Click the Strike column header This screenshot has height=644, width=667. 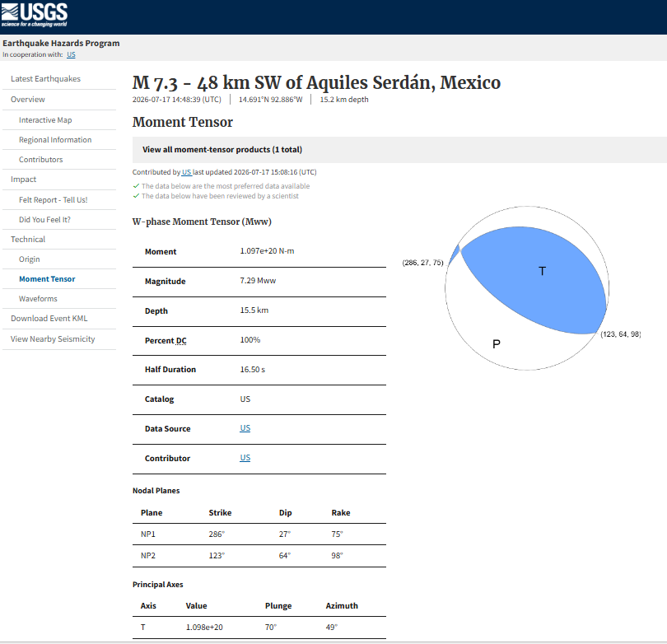[220, 512]
